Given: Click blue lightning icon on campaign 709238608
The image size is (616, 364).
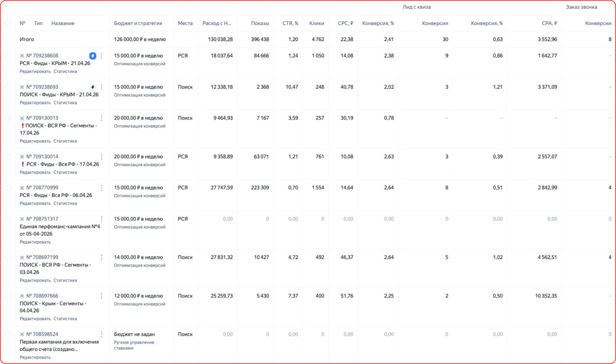Looking at the screenshot, I should click(x=93, y=56).
